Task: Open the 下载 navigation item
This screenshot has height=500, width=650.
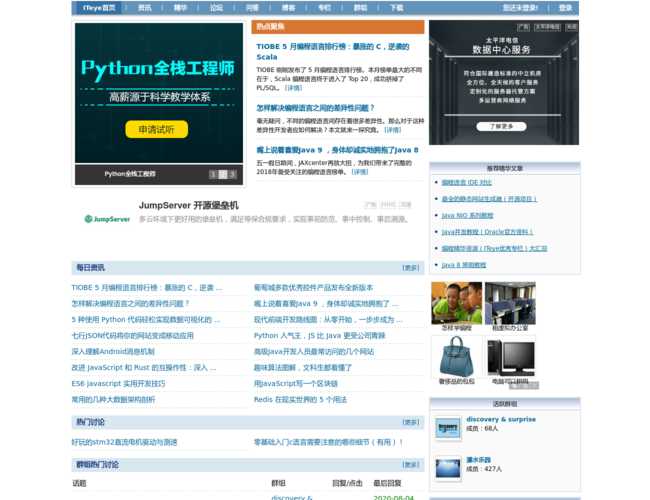Action: pos(397,8)
